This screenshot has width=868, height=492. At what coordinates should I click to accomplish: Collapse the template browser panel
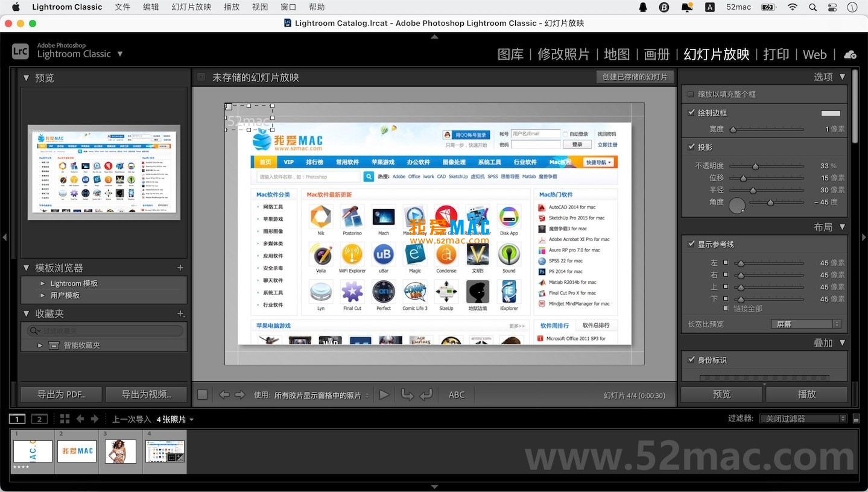point(26,268)
